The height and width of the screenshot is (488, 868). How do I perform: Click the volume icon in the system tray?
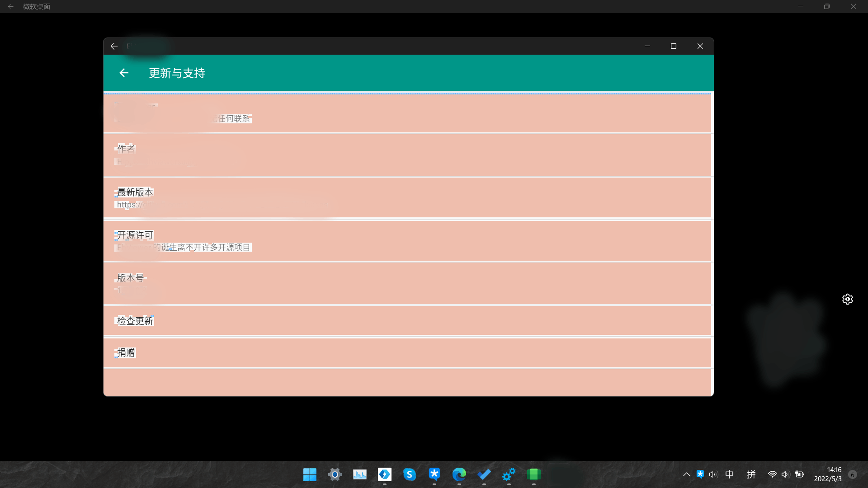pos(785,474)
